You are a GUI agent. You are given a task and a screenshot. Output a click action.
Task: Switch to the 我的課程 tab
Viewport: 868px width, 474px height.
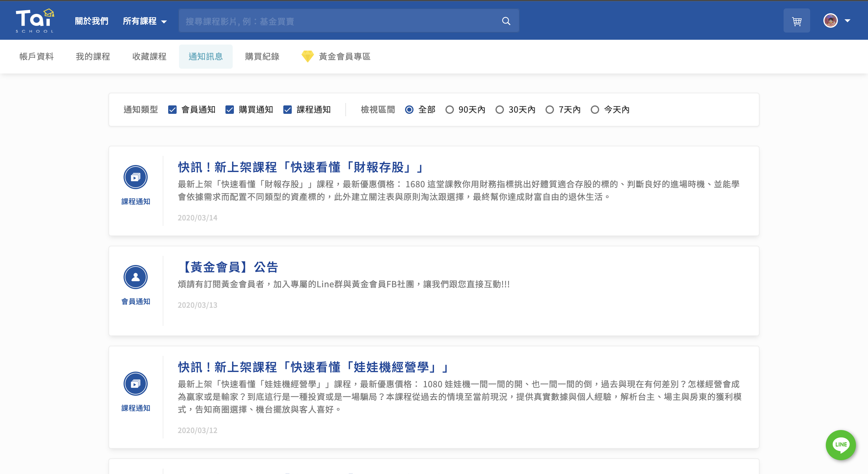(93, 57)
